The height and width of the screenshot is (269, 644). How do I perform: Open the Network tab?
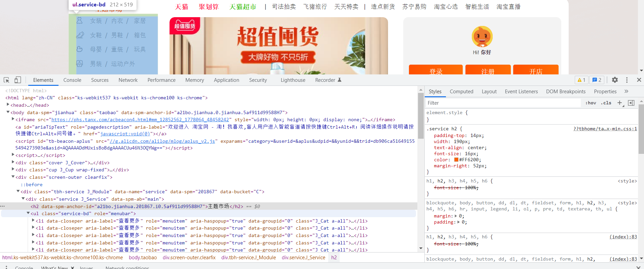(x=128, y=80)
